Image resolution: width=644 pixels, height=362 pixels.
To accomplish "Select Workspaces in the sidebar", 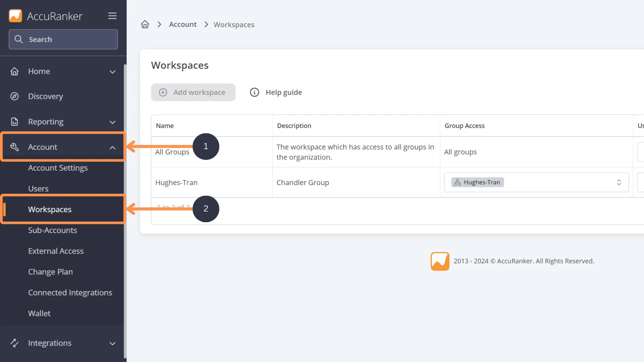I will 50,209.
